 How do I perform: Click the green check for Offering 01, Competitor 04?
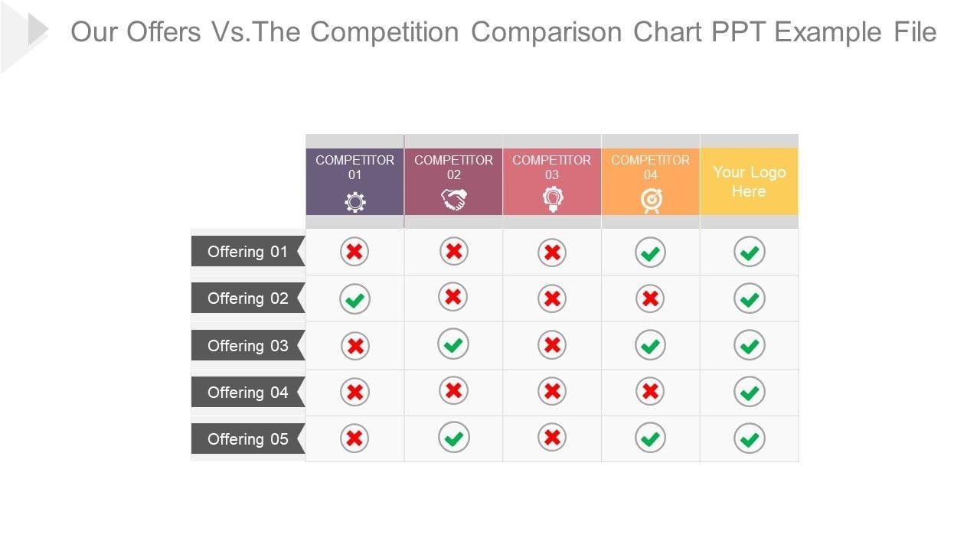650,253
